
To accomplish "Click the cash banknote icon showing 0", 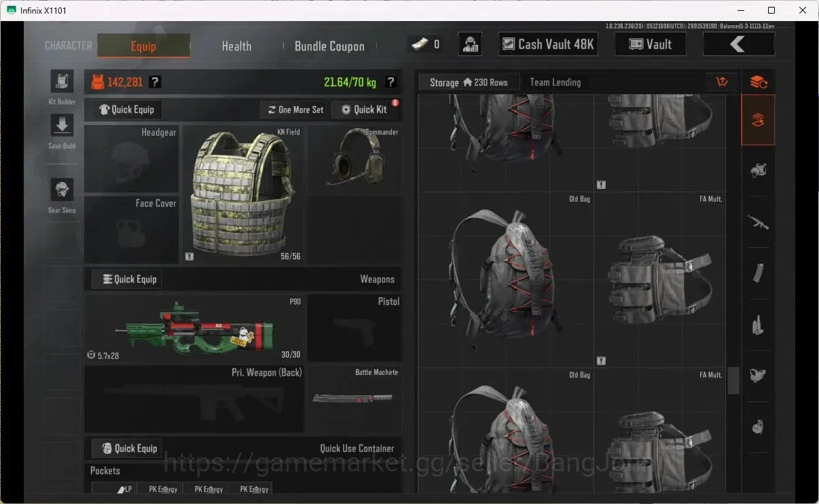I will 419,44.
